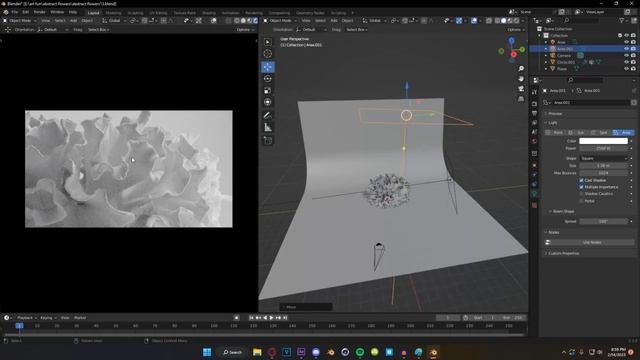Open the outliner filter funnel

[622, 20]
